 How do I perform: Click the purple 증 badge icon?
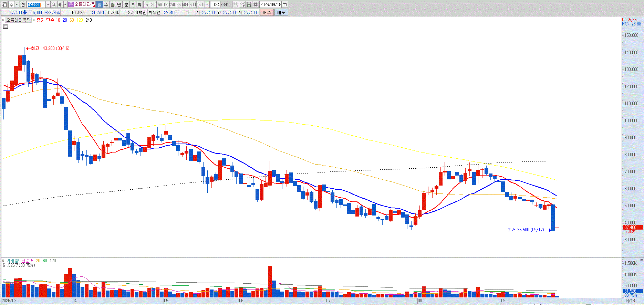pos(71,4)
